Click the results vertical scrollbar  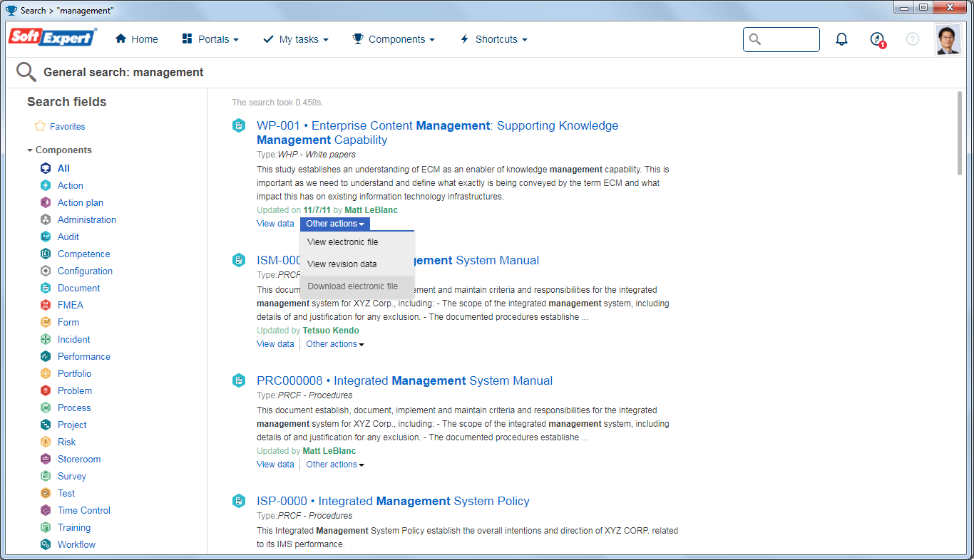tap(960, 133)
